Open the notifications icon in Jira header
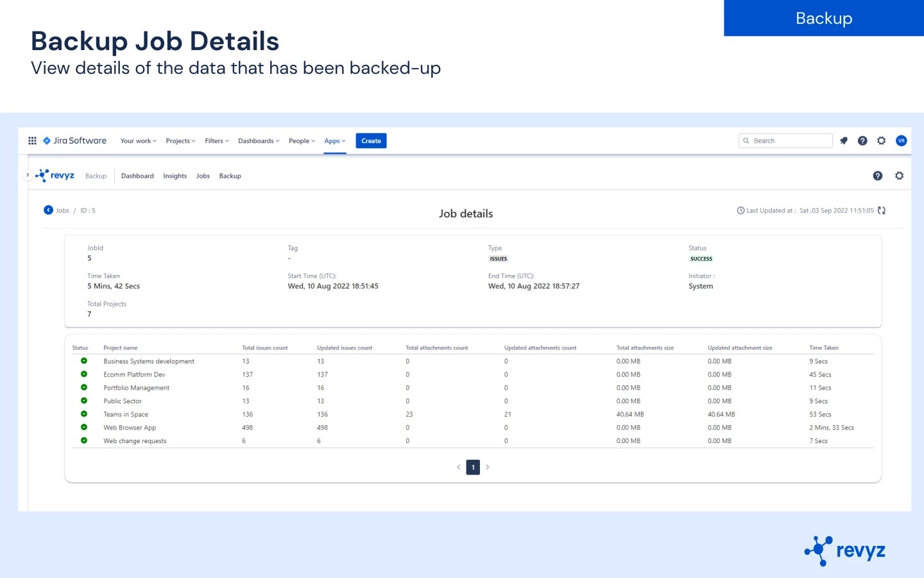The height and width of the screenshot is (578, 924). 844,141
